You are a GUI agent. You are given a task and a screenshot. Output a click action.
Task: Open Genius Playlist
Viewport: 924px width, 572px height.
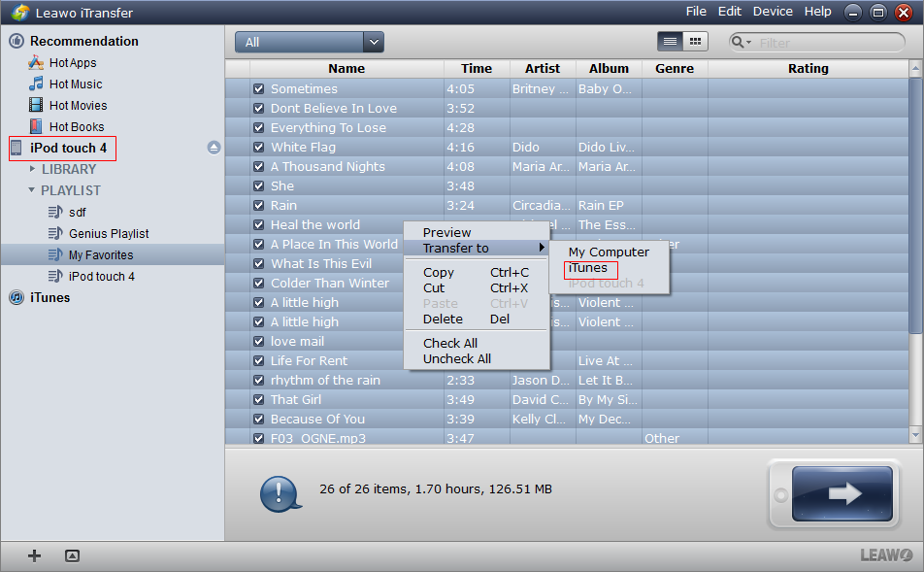109,233
